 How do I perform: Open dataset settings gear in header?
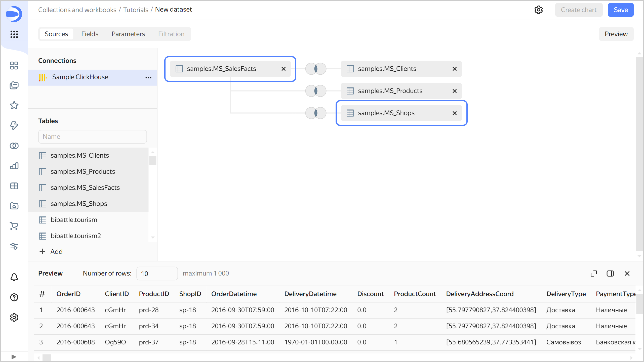pos(538,10)
